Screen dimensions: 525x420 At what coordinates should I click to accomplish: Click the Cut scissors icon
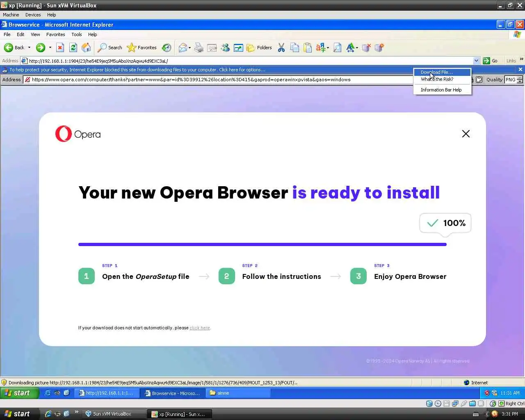pos(281,48)
